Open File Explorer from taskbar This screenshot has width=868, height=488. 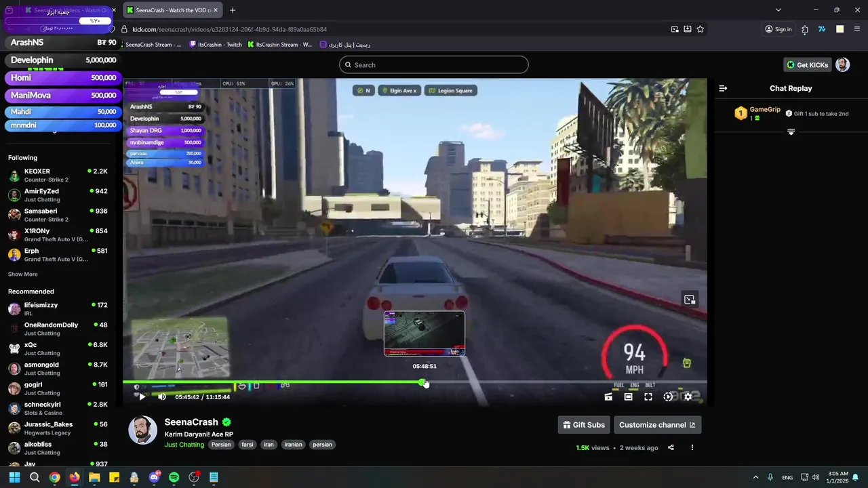pos(94,477)
